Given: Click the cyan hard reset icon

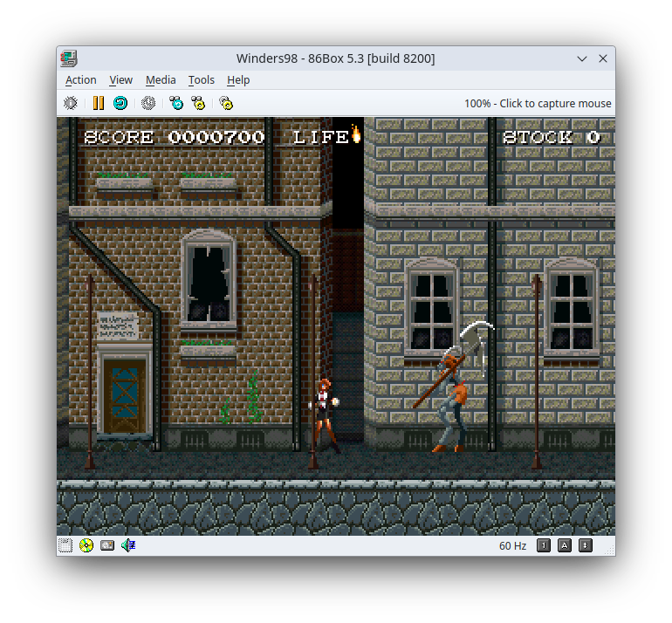Looking at the screenshot, I should (120, 103).
